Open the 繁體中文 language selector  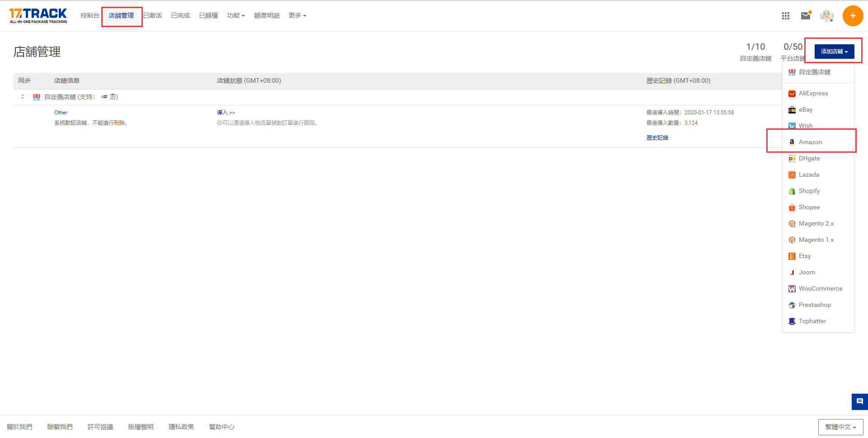(840, 427)
